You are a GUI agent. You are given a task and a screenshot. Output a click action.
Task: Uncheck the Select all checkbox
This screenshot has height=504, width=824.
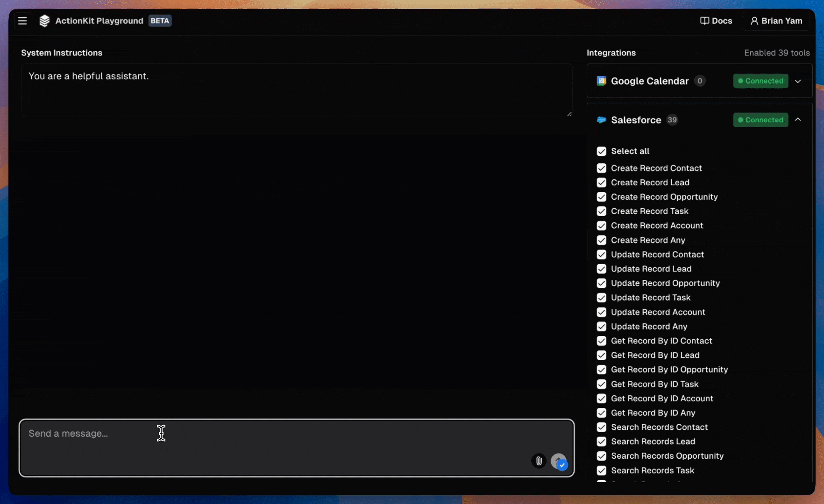(x=601, y=151)
